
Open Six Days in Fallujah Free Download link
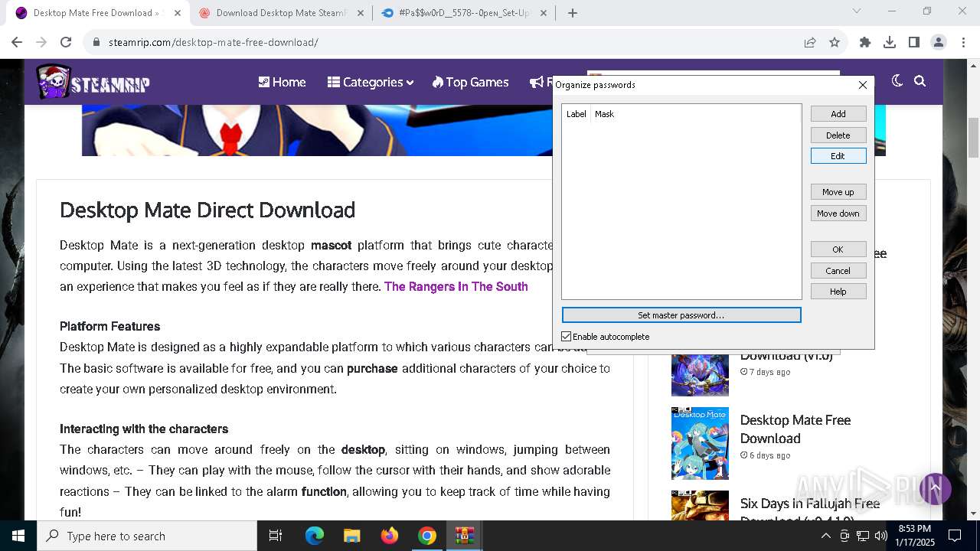pos(810,511)
